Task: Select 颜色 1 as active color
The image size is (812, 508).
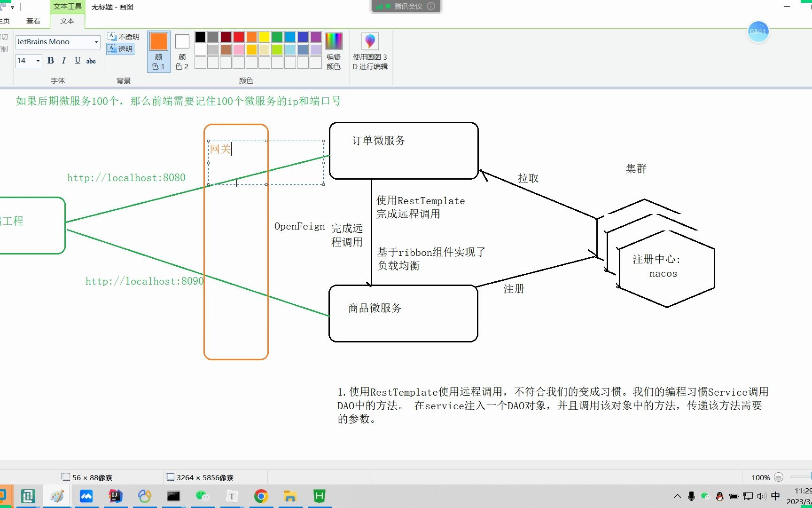Action: click(x=159, y=51)
